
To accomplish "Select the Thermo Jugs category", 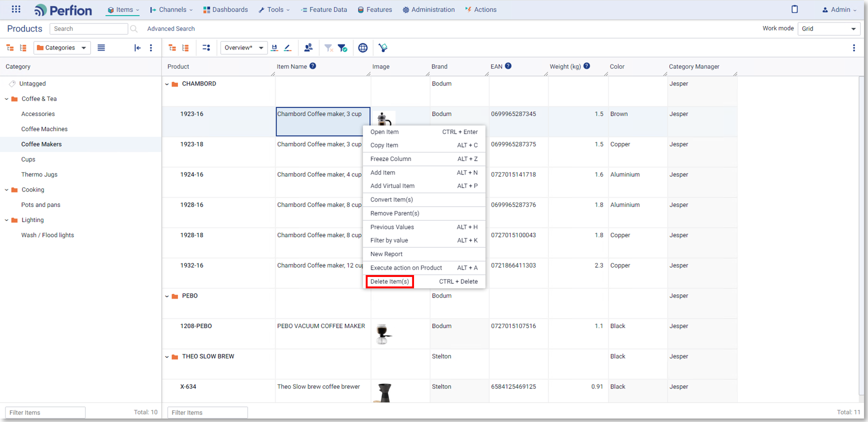I will (39, 174).
